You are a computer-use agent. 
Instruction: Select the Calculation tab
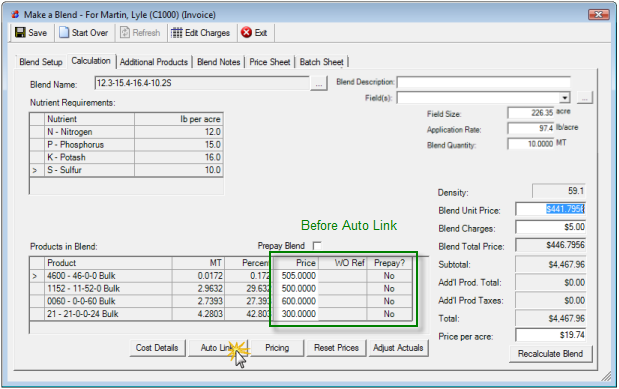(x=91, y=61)
